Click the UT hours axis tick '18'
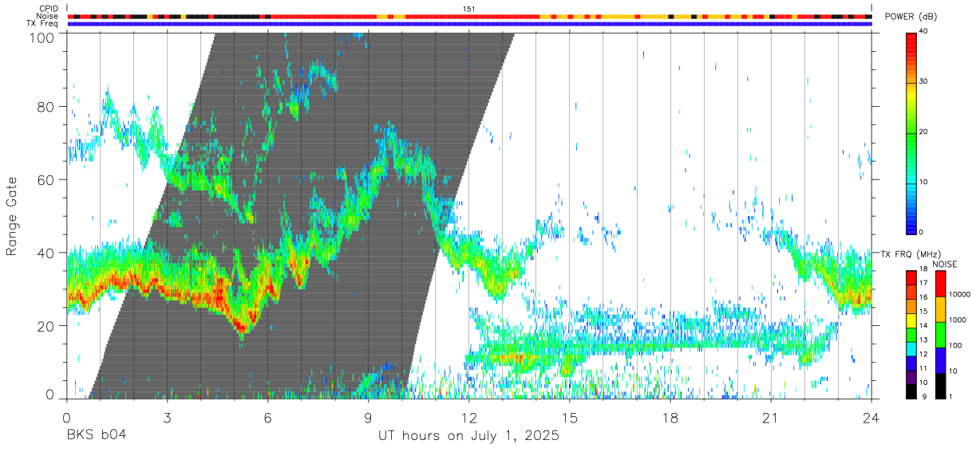Image resolution: width=980 pixels, height=452 pixels. (x=670, y=417)
